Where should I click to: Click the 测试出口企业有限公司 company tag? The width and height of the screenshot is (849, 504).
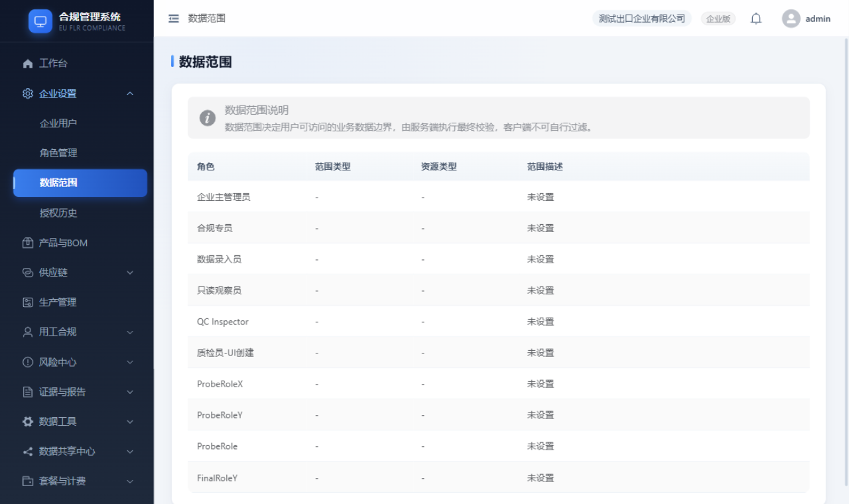point(642,19)
